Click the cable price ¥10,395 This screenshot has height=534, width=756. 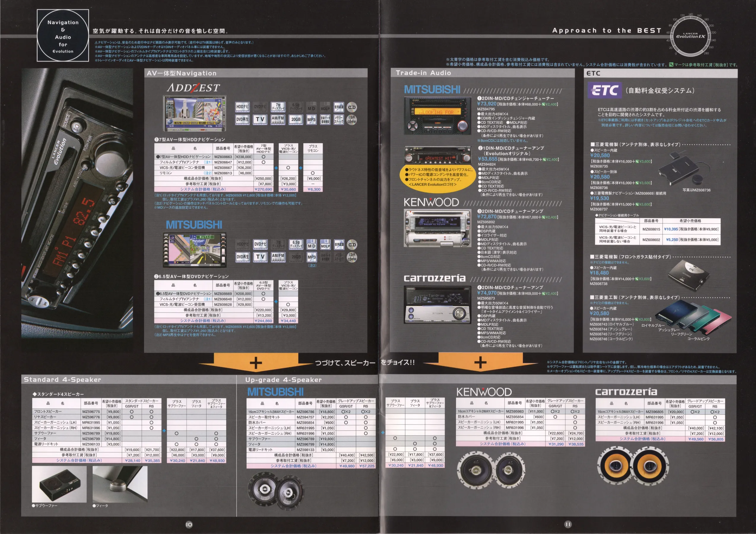pos(671,229)
